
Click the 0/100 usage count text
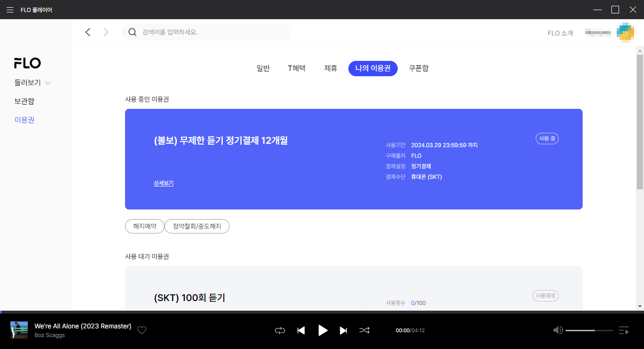click(418, 303)
